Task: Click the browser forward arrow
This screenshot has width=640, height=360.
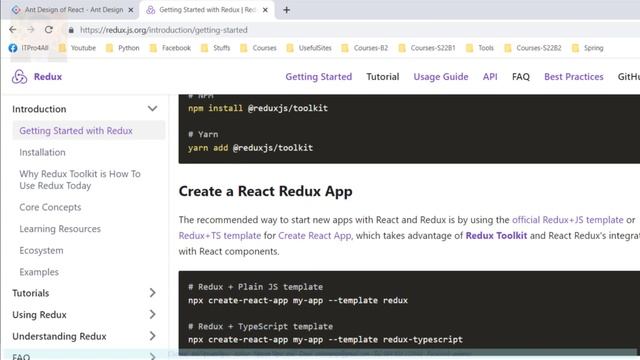Action: (x=31, y=30)
